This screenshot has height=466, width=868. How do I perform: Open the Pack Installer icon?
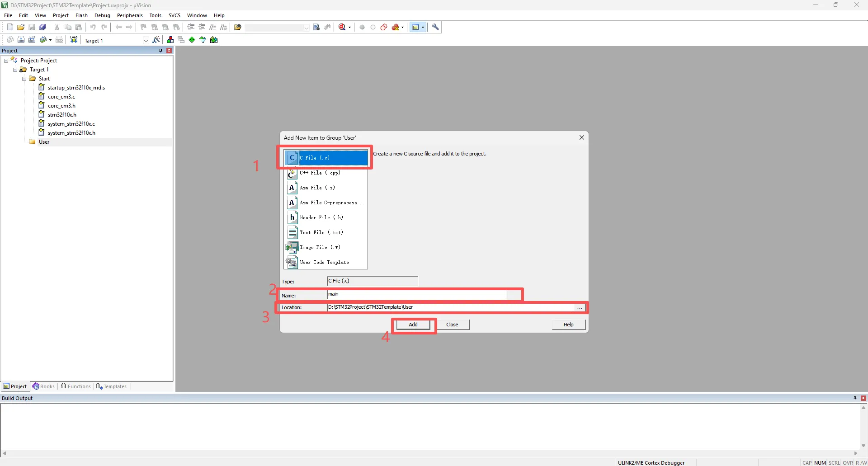point(214,40)
